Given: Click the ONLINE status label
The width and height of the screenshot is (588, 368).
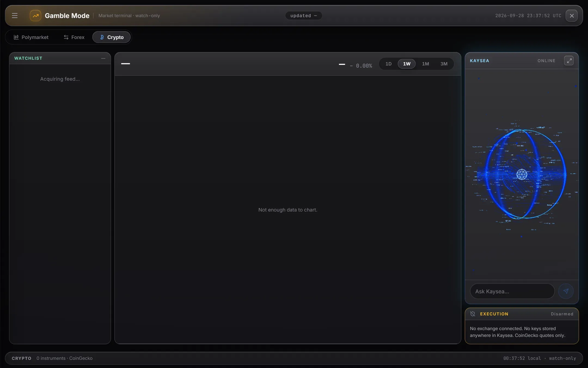Looking at the screenshot, I should coord(546,61).
